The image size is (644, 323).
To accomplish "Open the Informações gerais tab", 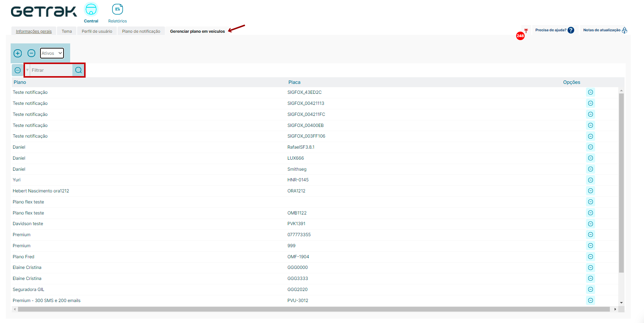I will (x=34, y=31).
